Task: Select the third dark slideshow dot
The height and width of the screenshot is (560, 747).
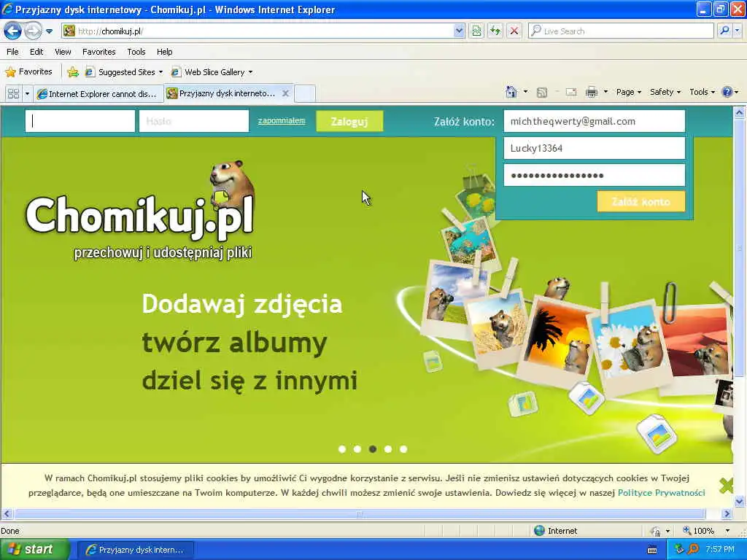Action: pos(373,449)
